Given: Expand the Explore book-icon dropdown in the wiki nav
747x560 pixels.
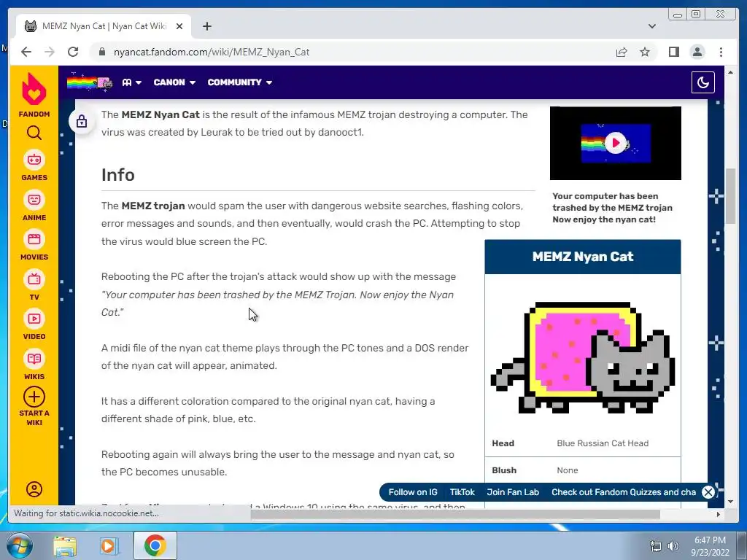Looking at the screenshot, I should tap(131, 82).
